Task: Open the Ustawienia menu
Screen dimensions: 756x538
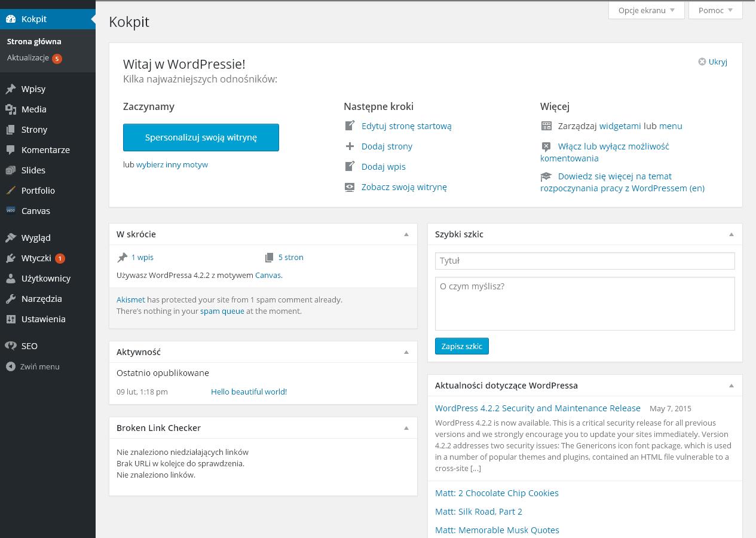Action: (48, 319)
